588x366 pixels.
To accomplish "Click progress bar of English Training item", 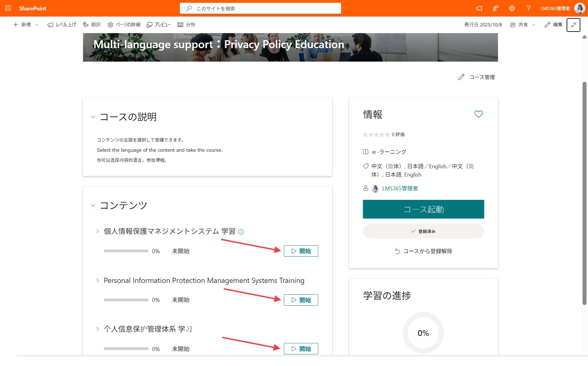I will pyautogui.click(x=126, y=300).
